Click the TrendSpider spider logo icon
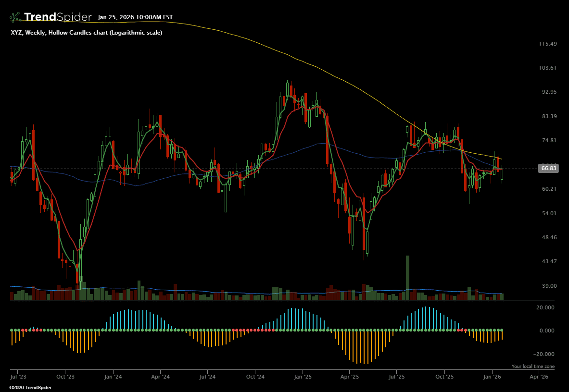 coord(15,17)
